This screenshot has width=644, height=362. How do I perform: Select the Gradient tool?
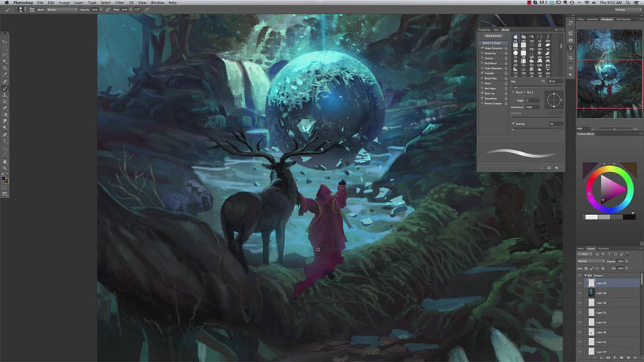coord(4,114)
